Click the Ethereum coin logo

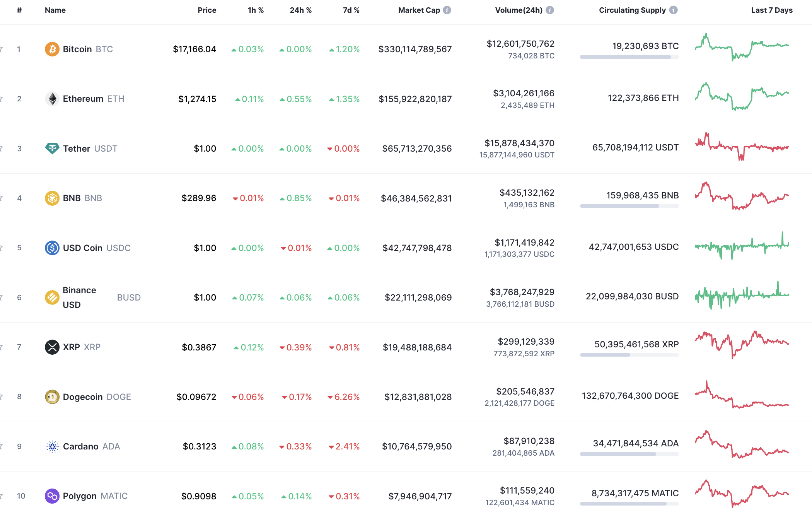pos(53,99)
